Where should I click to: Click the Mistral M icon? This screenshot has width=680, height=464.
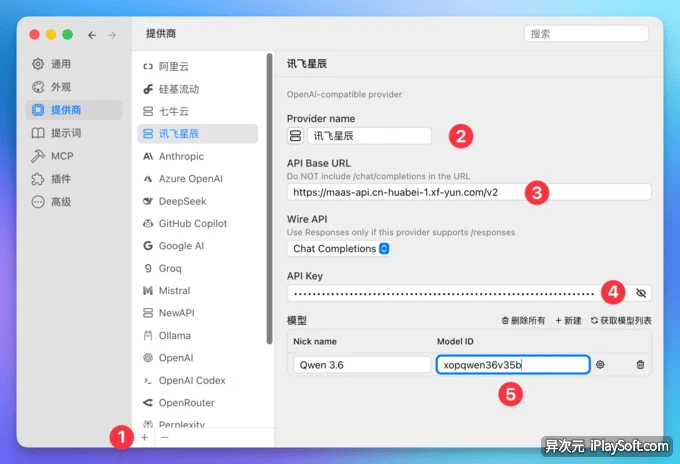pyautogui.click(x=148, y=291)
